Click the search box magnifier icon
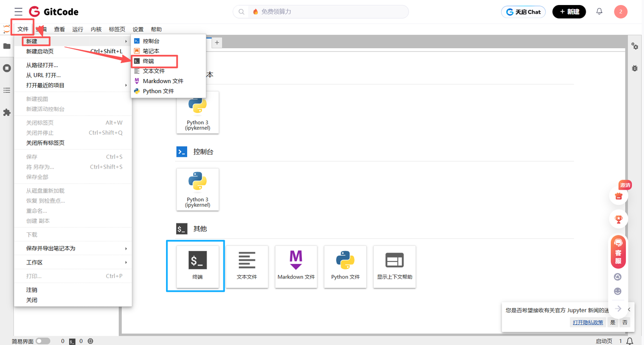The image size is (644, 345). click(242, 12)
